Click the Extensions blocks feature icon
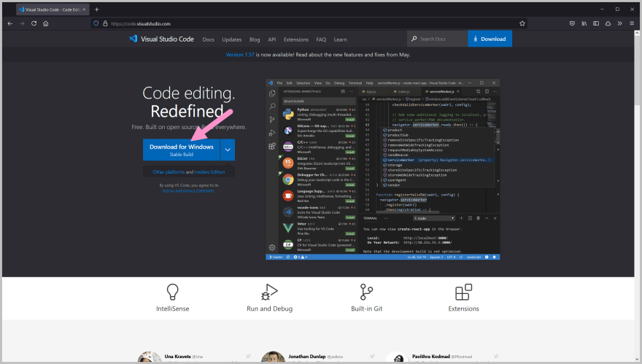Screen dimensions: 642x364 (x=463, y=293)
